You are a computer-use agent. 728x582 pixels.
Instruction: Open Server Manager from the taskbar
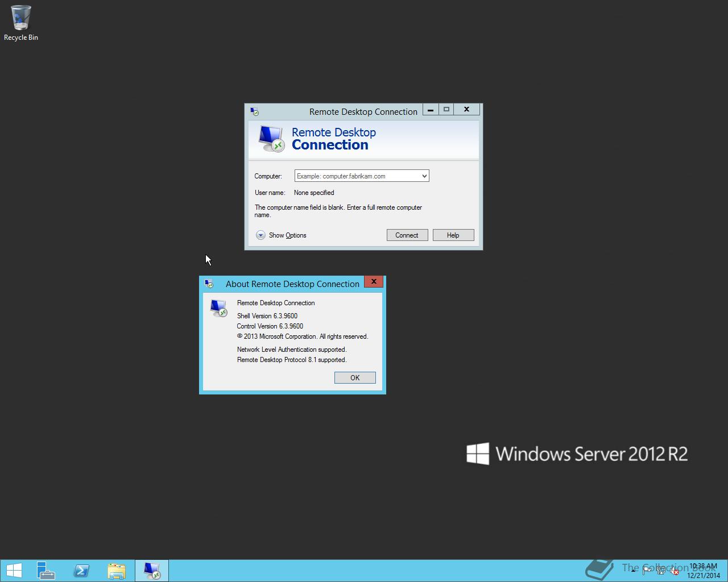(45, 570)
